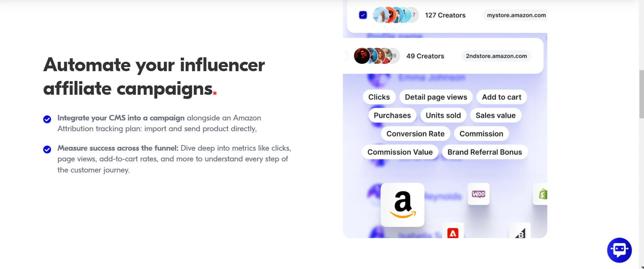The height and width of the screenshot is (269, 644).
Task: Select the Clicks metric chip
Action: coord(379,97)
